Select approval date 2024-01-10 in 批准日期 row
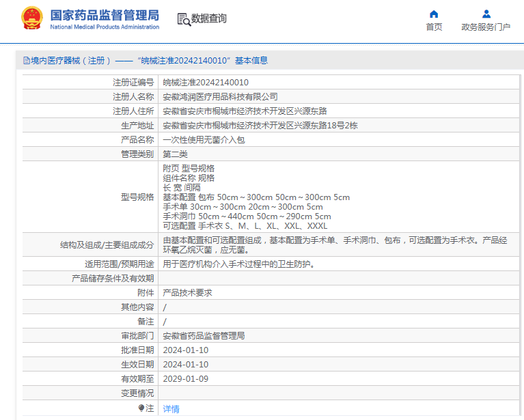Screen dimensions: 524x420 [185, 350]
